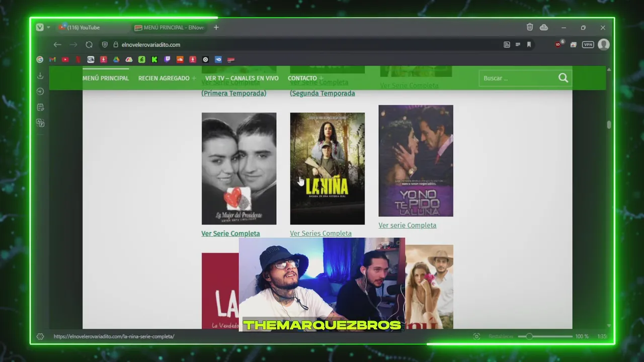Viewport: 644px width, 362px height.
Task: Open the CONTACTO menu item
Action: tap(302, 78)
